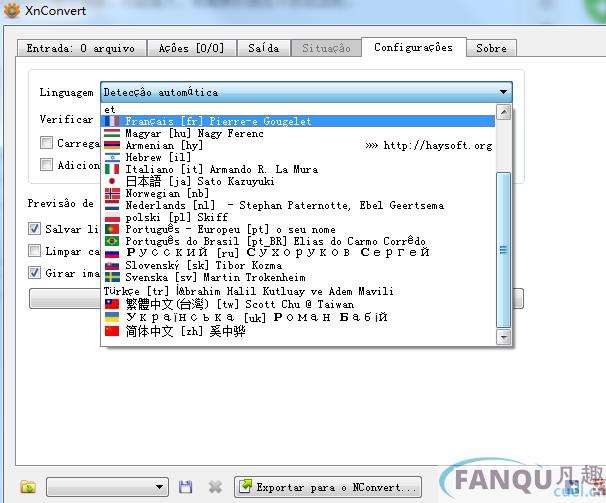Select Türkçe [tr] language entry

click(x=298, y=291)
